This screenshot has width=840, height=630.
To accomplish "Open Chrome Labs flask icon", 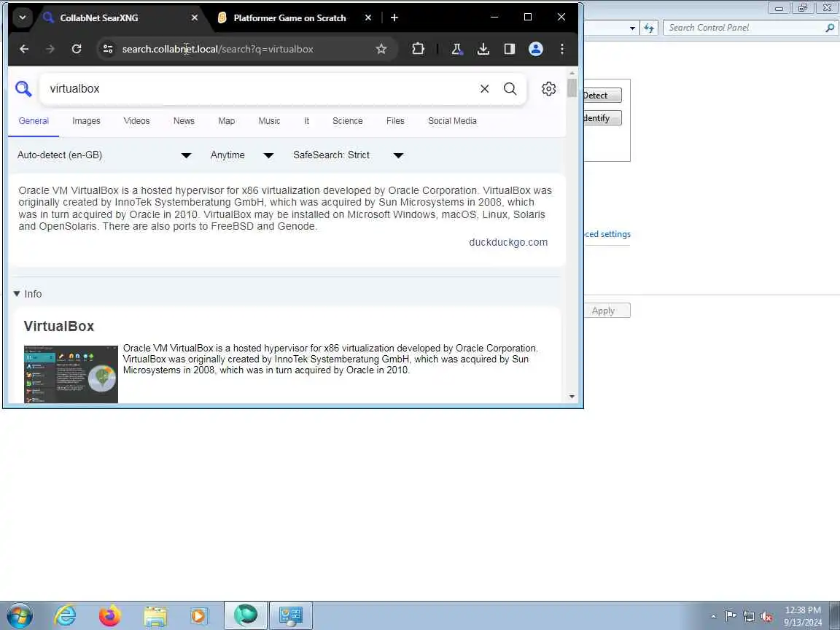I will tap(457, 49).
